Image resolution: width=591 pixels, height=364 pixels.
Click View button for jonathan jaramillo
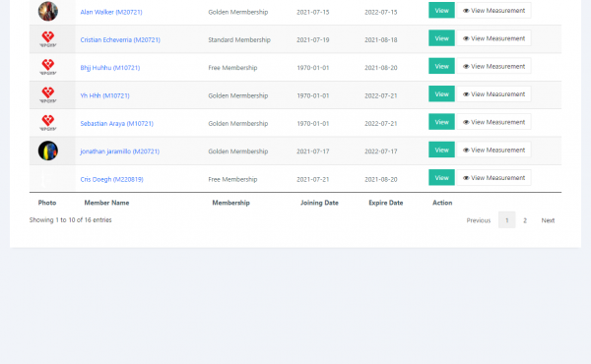(x=441, y=150)
